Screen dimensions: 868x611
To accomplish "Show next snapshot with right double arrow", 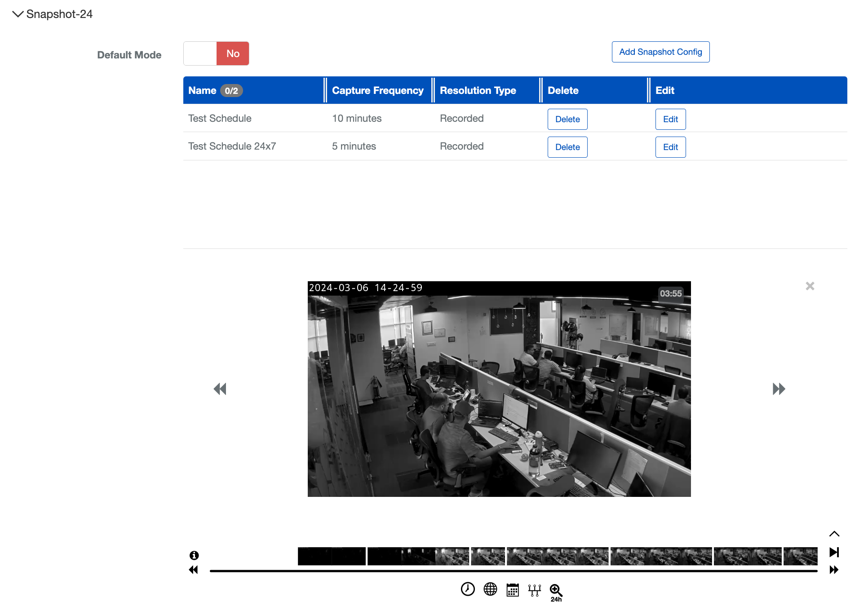I will (779, 389).
